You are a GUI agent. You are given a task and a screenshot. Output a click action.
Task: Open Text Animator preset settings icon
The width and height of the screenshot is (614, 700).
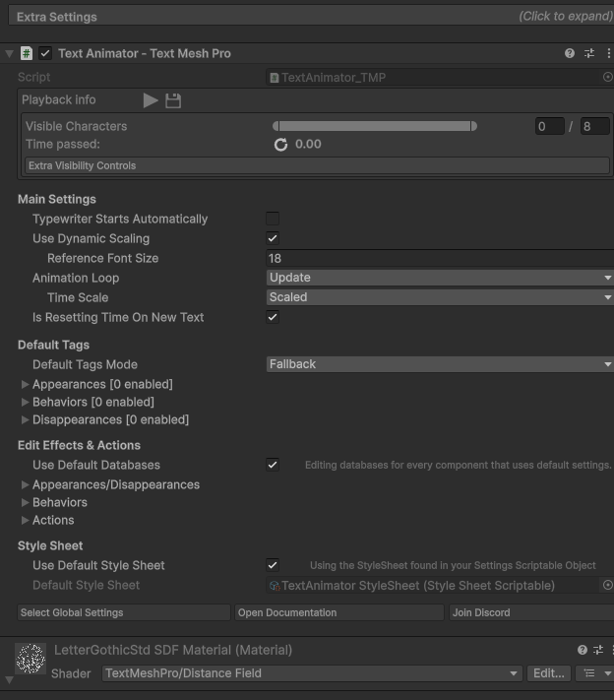tap(589, 53)
